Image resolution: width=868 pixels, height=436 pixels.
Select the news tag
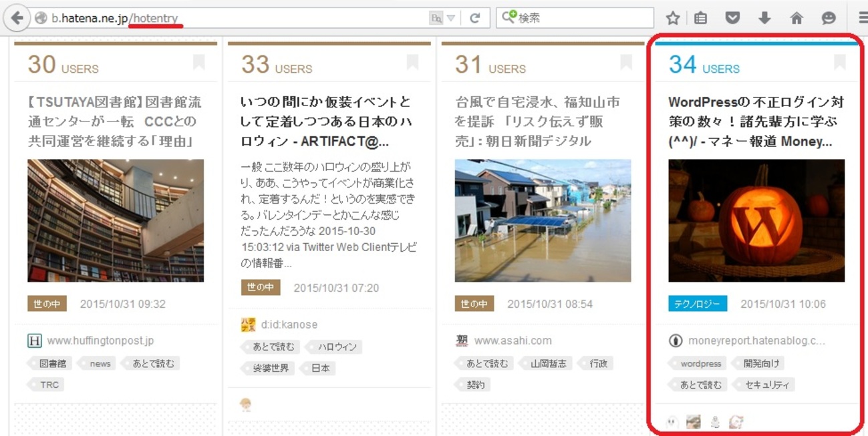tap(98, 363)
